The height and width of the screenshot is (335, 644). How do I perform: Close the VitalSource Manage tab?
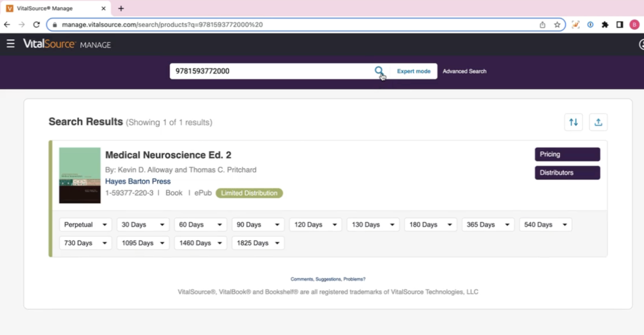(104, 9)
